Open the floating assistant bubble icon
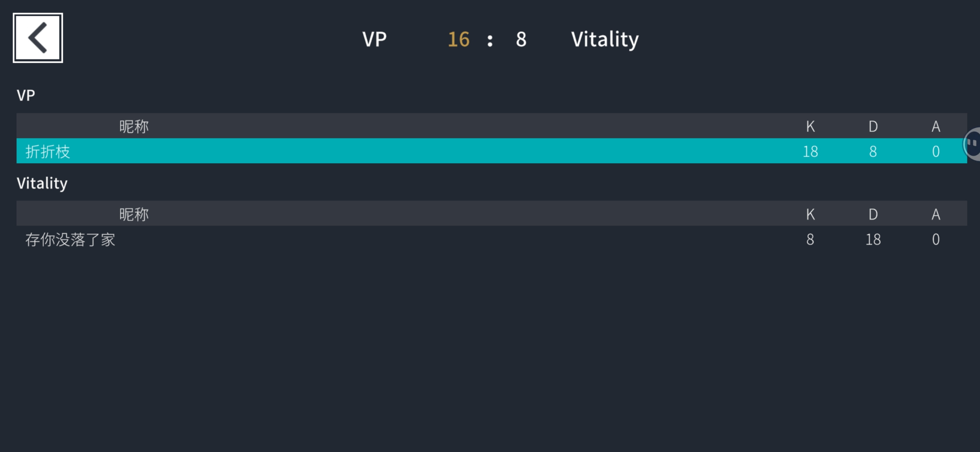980x452 pixels. tap(972, 144)
